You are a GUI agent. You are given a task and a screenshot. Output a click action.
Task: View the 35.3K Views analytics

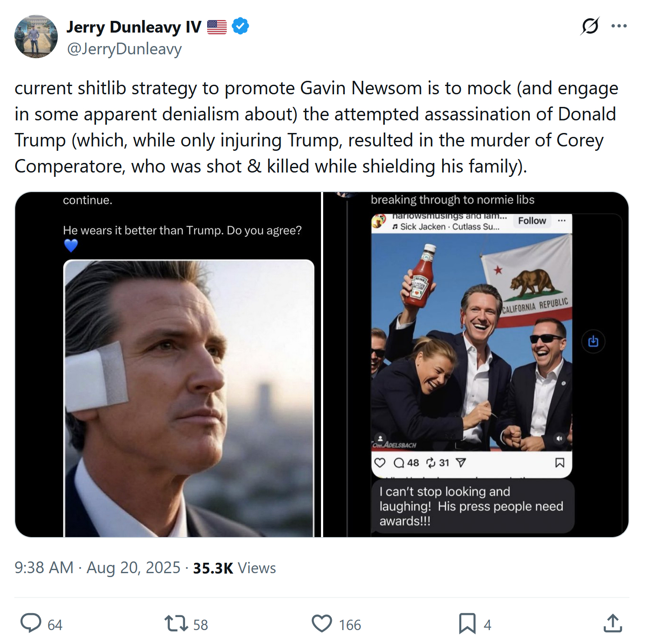point(234,568)
